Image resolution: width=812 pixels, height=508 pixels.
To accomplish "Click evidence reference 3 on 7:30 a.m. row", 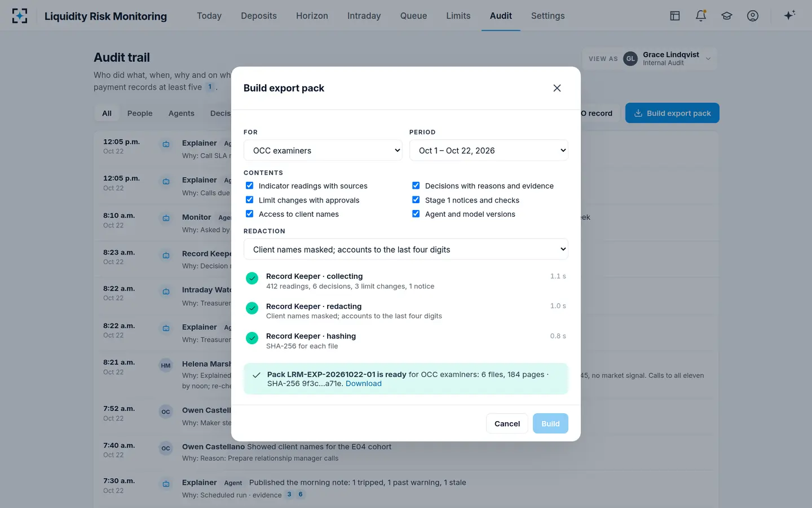I will point(289,494).
